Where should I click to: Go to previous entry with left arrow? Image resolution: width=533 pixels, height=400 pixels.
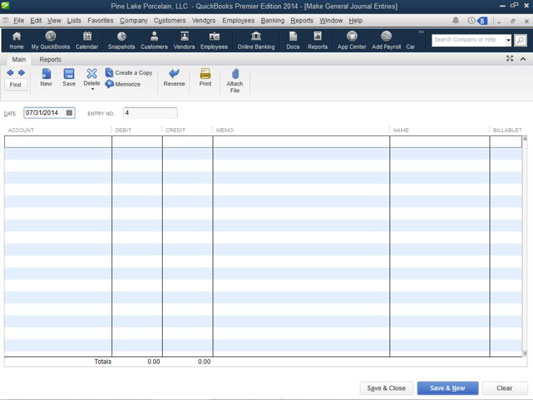pyautogui.click(x=10, y=73)
